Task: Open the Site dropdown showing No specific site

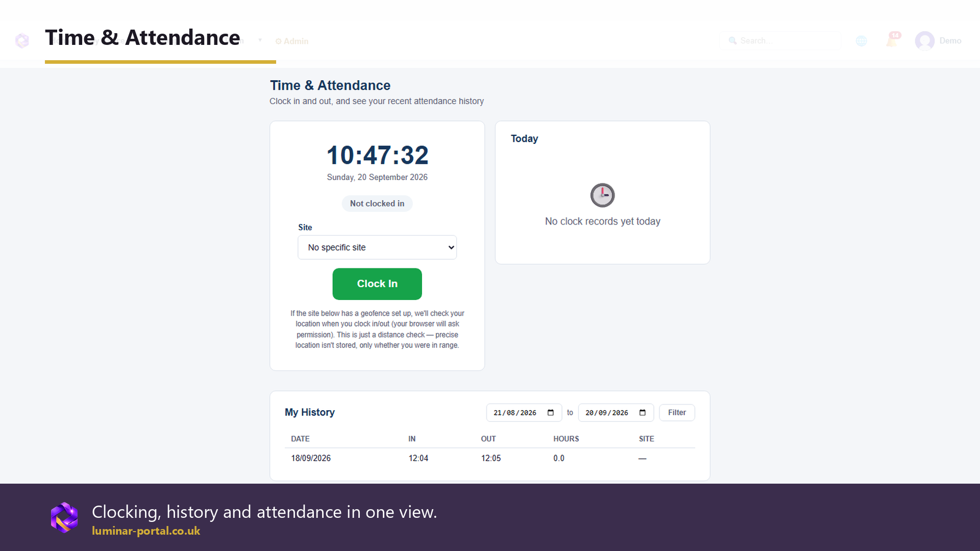Action: click(x=377, y=247)
